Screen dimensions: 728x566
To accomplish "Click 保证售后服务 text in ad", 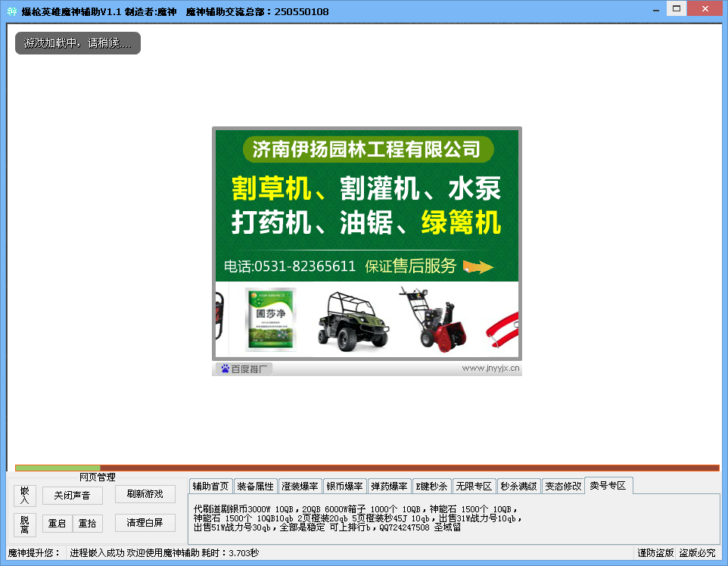I will 410,266.
